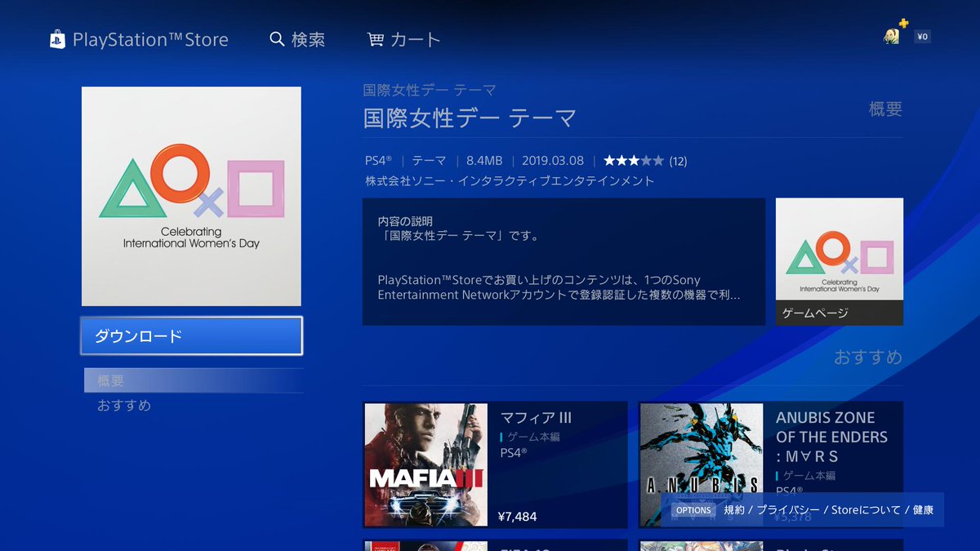Open the カート cart menu item
The image size is (980, 551).
416,39
